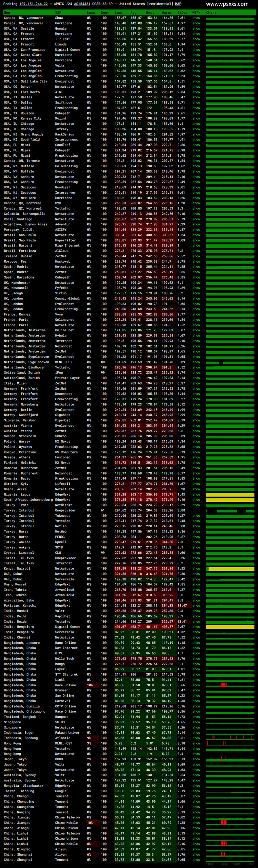Select the 'Pakuan Univer' ISP cell
The image size is (258, 868).
coord(67,733)
